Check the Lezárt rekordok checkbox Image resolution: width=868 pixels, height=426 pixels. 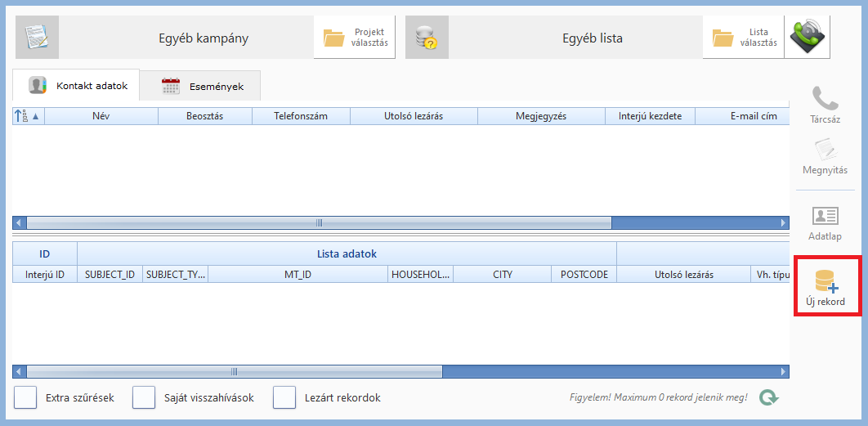(284, 397)
